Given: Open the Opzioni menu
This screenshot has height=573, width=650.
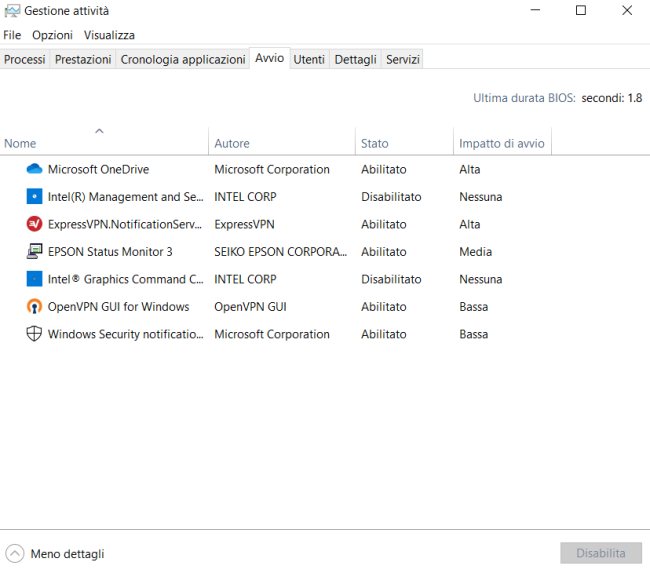Looking at the screenshot, I should click(x=52, y=35).
